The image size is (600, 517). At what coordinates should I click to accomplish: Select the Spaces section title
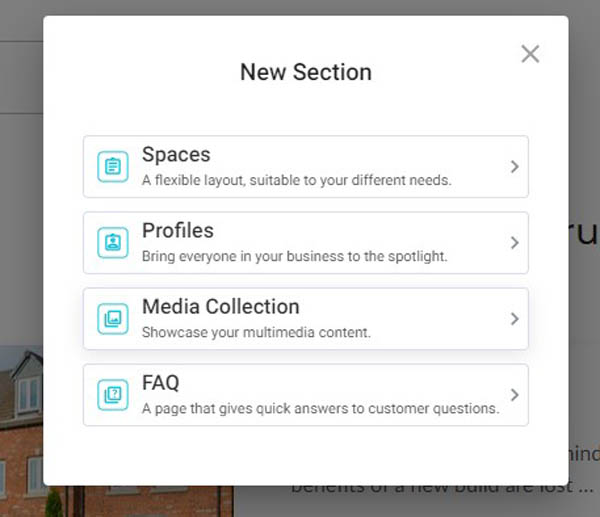click(x=176, y=155)
